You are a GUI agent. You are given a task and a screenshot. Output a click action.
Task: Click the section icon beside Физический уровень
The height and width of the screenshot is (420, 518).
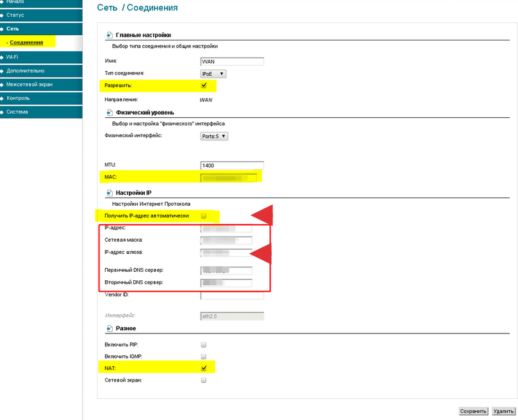(x=108, y=112)
